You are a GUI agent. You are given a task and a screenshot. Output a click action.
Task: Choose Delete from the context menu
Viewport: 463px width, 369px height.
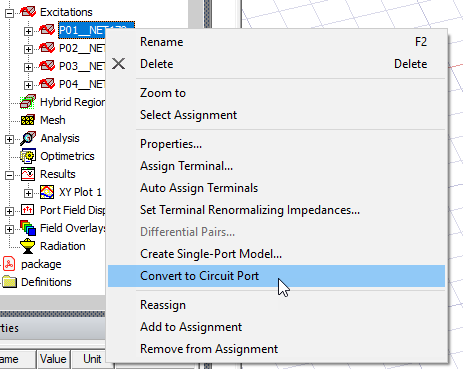(276, 64)
